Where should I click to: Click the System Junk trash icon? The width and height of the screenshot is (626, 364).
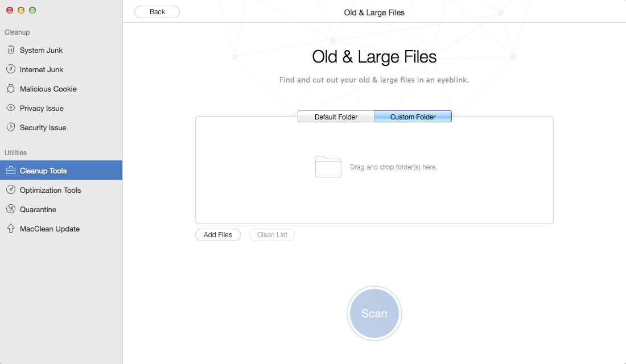click(x=11, y=50)
